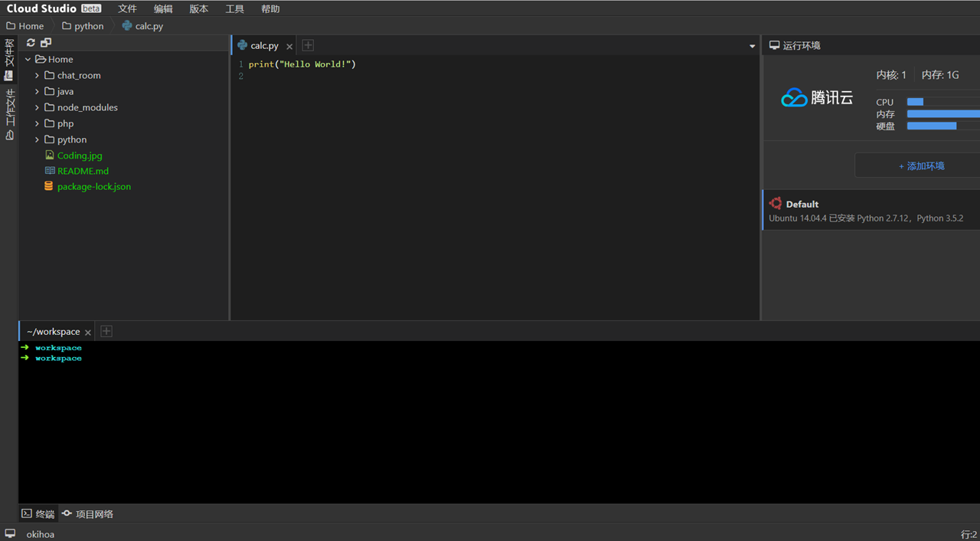The image size is (980, 541).
Task: Expand the chat_room folder
Action: [x=37, y=75]
